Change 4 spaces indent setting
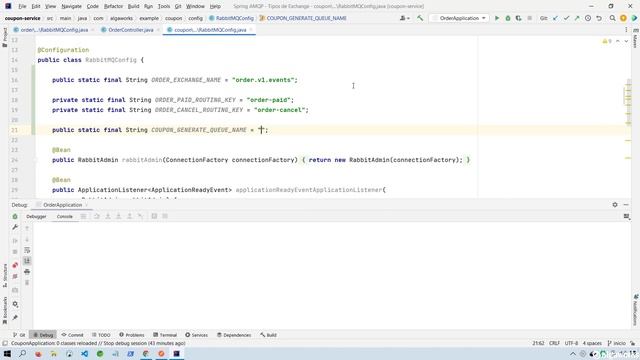 pos(592,343)
